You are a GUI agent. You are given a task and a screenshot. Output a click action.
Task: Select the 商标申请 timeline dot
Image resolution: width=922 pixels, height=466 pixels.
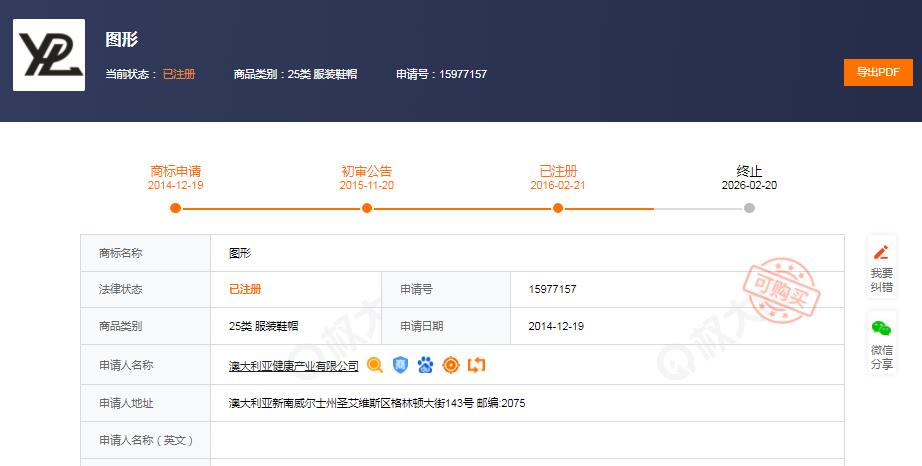click(x=175, y=208)
